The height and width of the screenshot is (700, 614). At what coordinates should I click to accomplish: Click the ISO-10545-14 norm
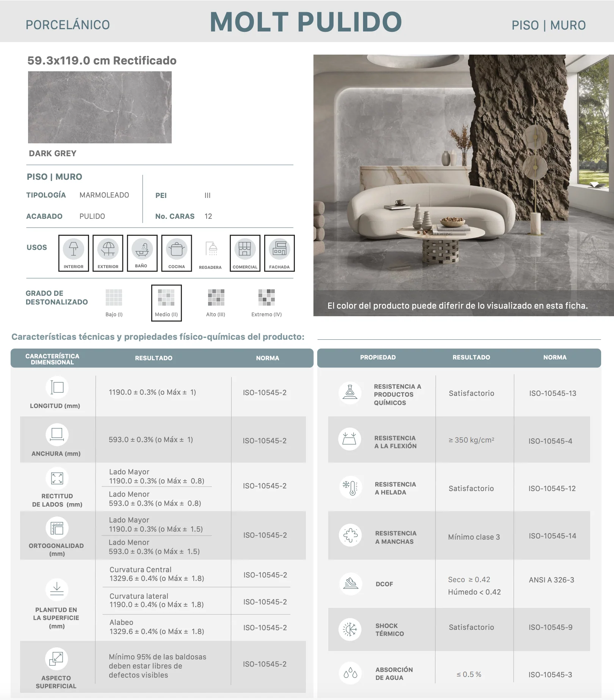pyautogui.click(x=553, y=536)
